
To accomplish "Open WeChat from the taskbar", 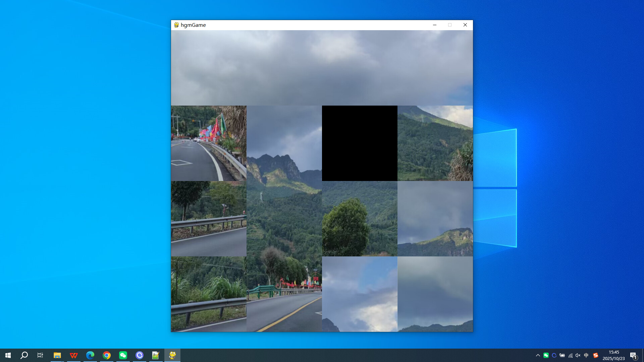I will point(123,355).
